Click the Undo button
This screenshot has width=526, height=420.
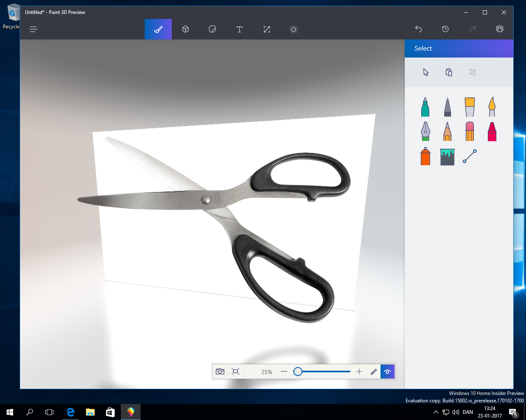tap(418, 29)
